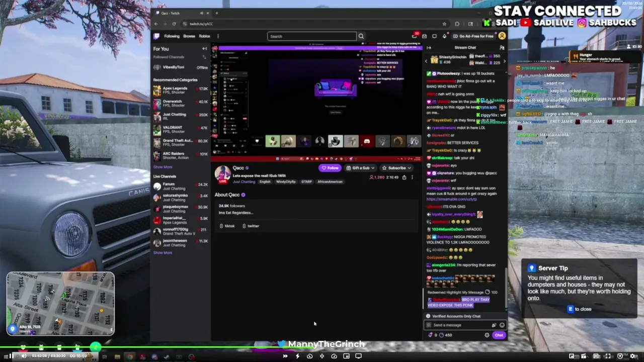
Task: Click the Just Chatting category link
Action: [x=244, y=182]
